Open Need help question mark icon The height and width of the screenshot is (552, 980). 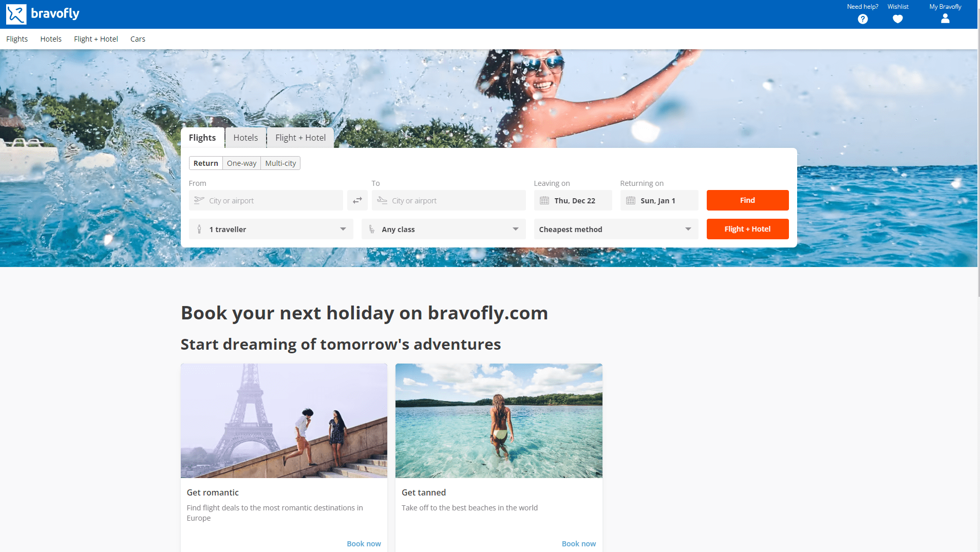(x=862, y=19)
